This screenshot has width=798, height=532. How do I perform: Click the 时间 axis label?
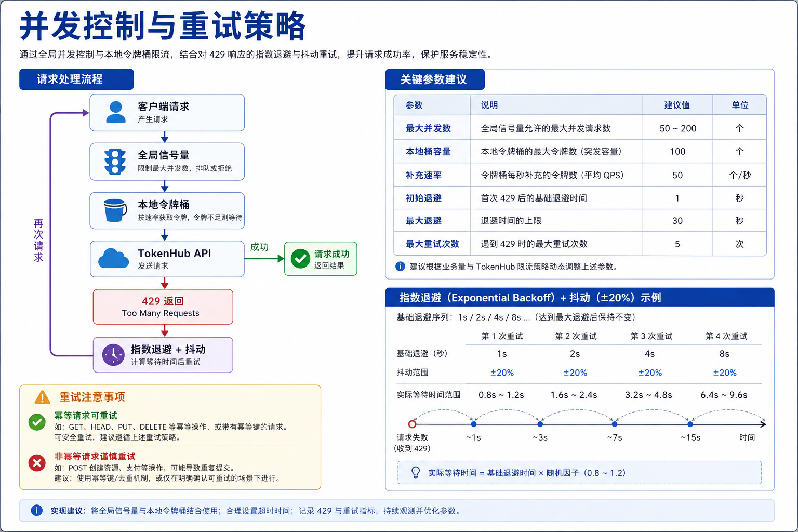[x=747, y=437]
